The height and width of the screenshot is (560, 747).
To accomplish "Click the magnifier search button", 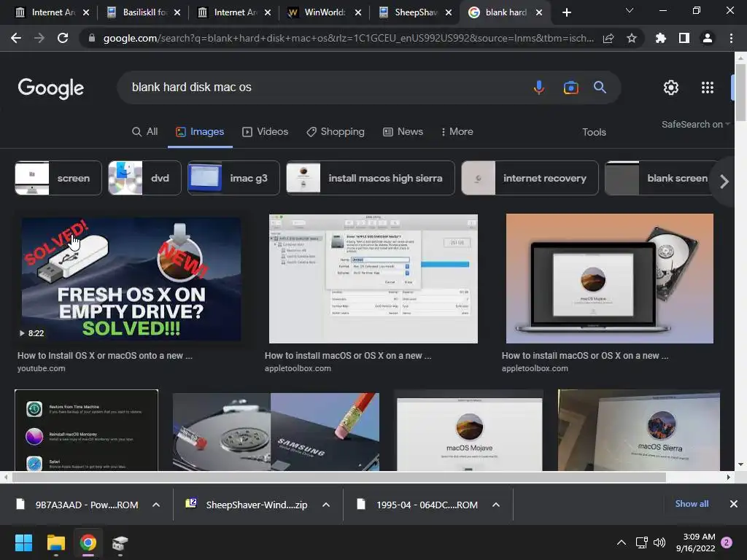I will [x=600, y=87].
